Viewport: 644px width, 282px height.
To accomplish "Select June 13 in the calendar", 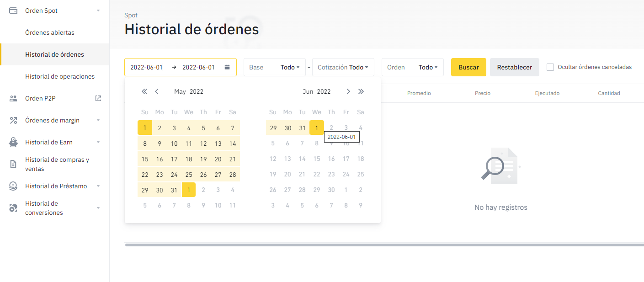I will pos(287,159).
